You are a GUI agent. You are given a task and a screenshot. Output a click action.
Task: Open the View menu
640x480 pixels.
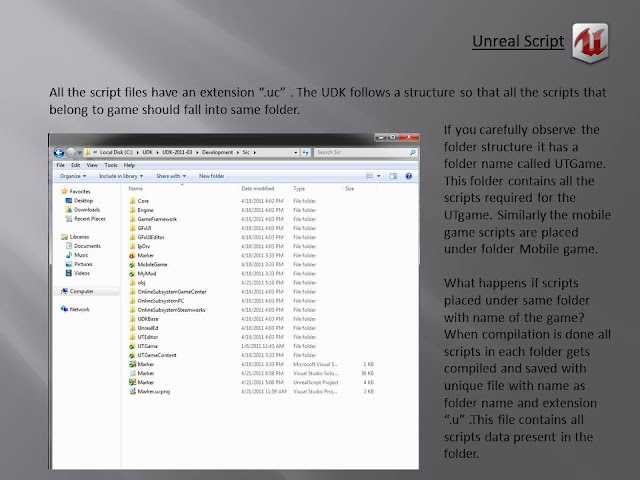[92, 165]
